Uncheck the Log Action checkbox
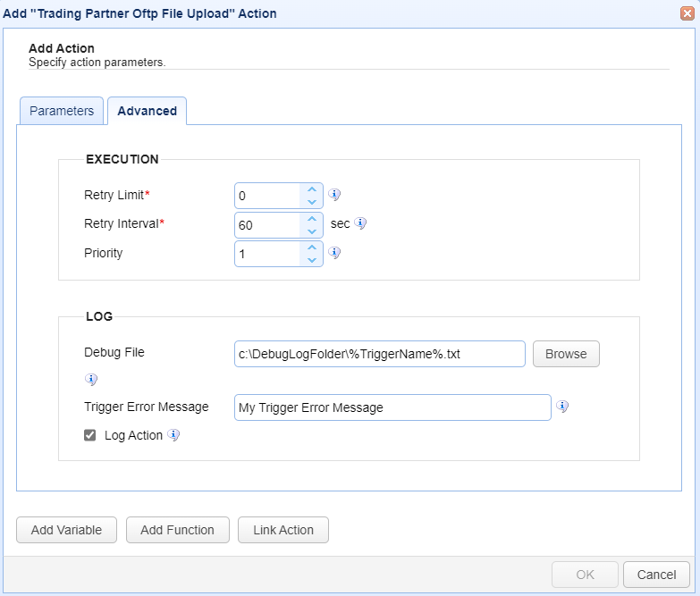 coord(89,435)
